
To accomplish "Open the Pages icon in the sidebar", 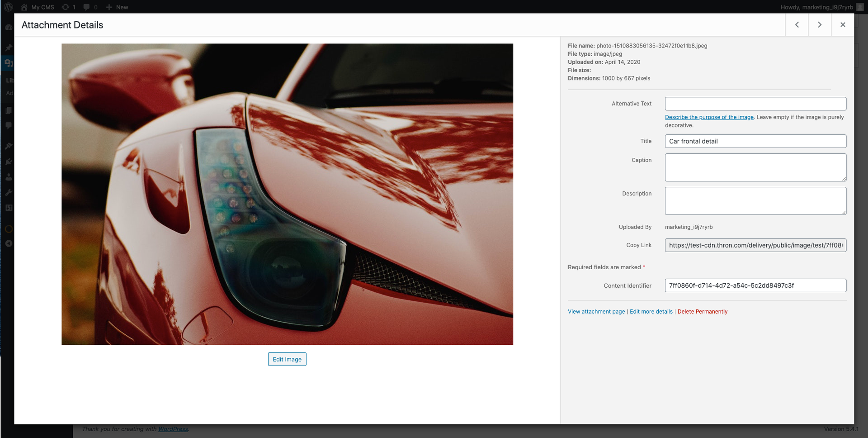I will [x=8, y=110].
